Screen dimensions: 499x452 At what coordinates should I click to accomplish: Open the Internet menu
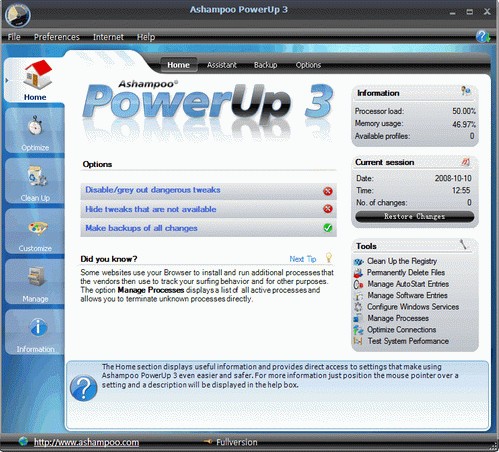coord(108,37)
